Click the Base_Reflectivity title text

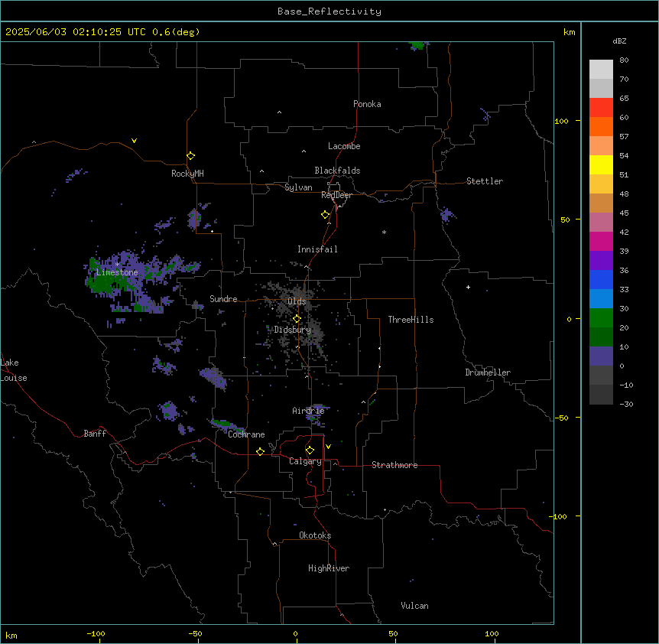(329, 11)
